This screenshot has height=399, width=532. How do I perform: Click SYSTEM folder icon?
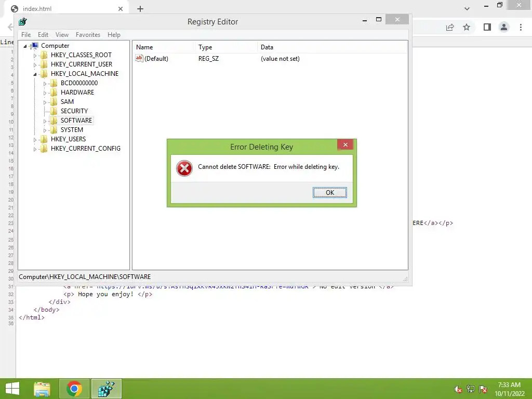pos(54,129)
